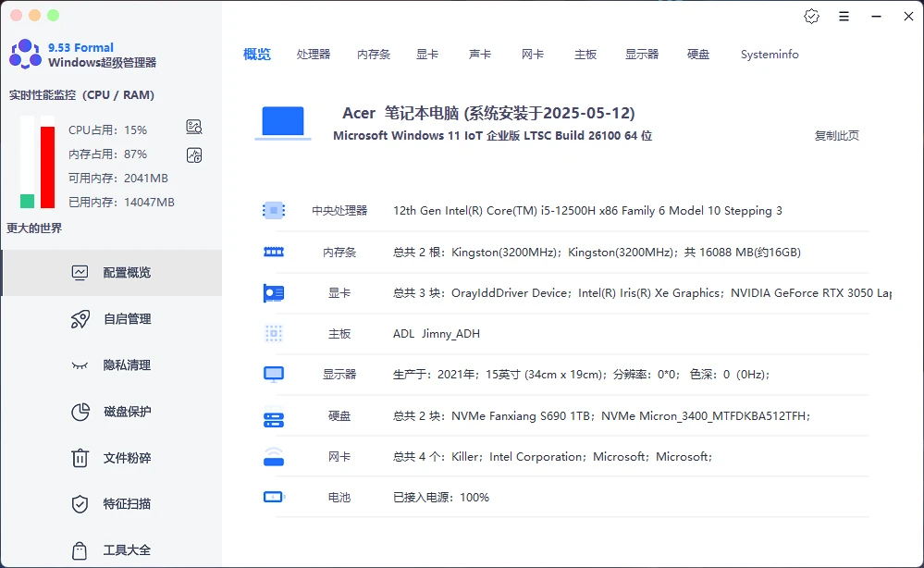Screen dimensions: 924x568
Task: Click the red memory usage bar
Action: point(48,167)
